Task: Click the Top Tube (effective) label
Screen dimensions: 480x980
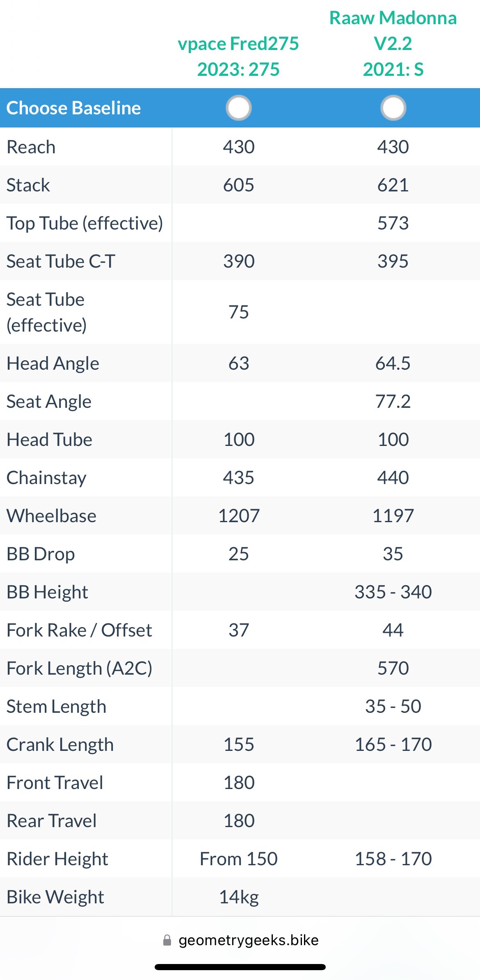Action: pyautogui.click(x=85, y=223)
